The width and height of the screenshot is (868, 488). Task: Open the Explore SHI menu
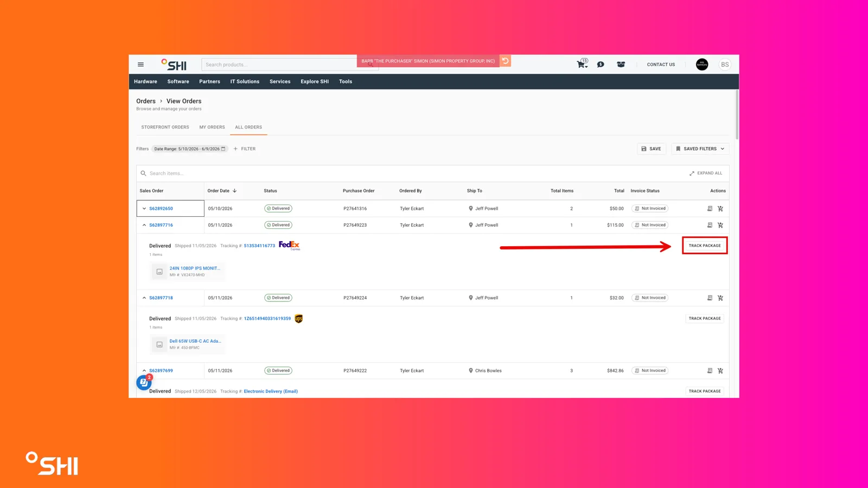click(x=315, y=82)
